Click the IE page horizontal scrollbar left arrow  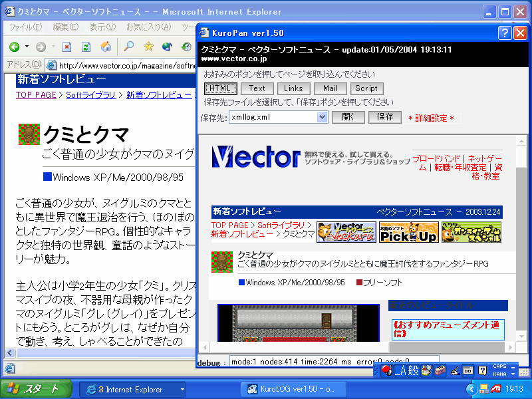(10, 353)
